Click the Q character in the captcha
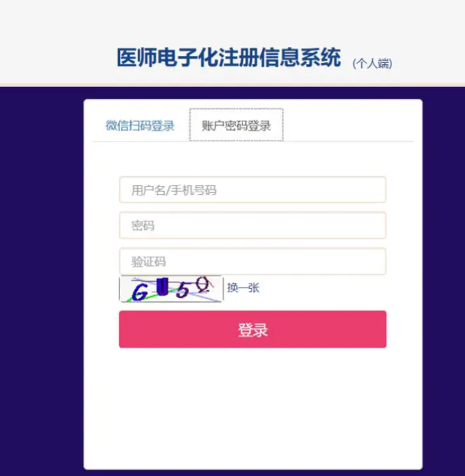This screenshot has height=476, width=465. [203, 284]
